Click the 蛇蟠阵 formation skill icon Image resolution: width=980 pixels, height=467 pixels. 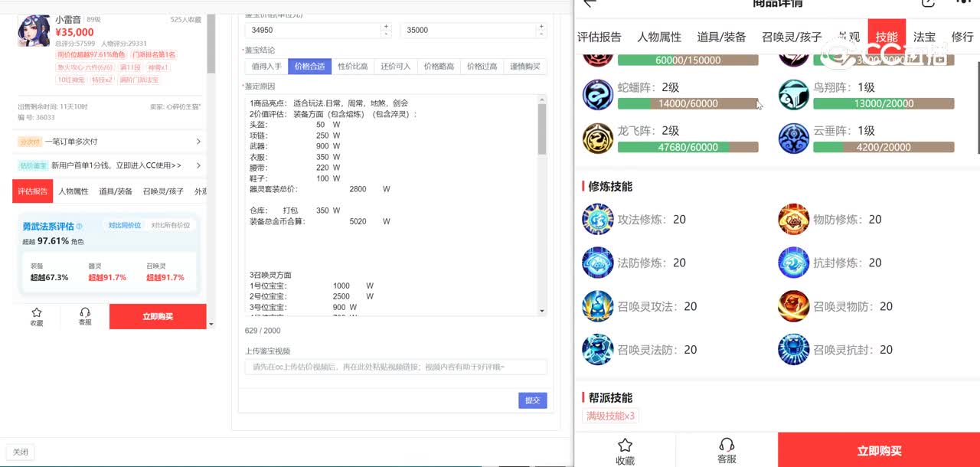coord(598,95)
